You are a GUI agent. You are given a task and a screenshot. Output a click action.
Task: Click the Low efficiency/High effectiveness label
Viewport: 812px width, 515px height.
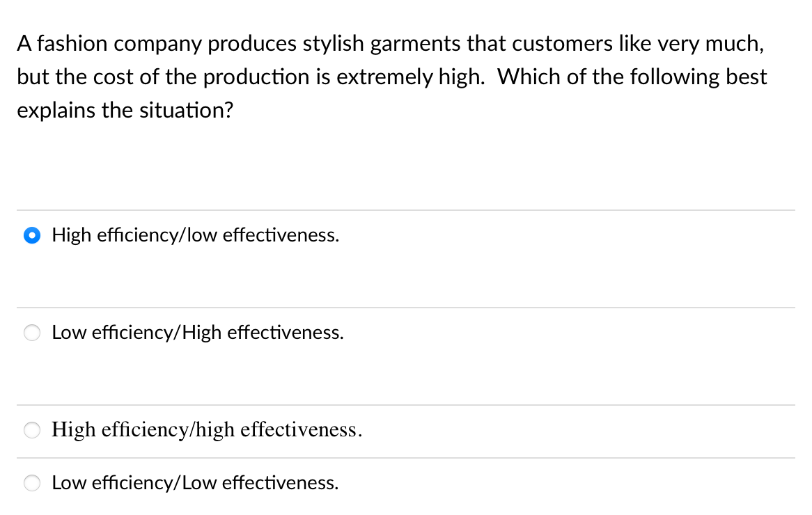coord(197,333)
